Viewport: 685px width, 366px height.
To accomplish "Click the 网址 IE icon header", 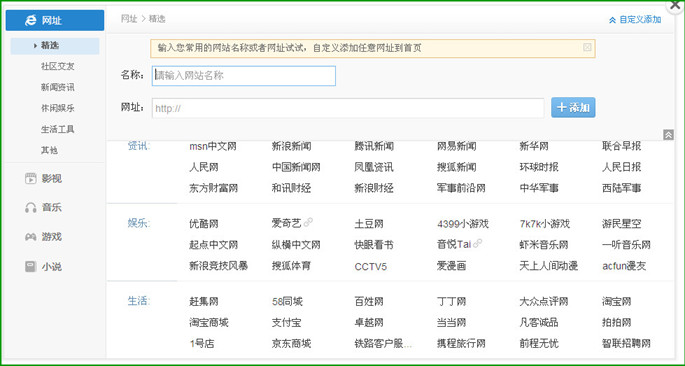I will click(55, 20).
